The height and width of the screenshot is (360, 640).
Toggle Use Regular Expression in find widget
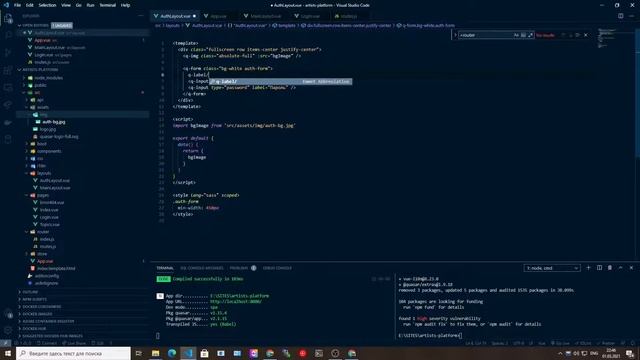530,35
